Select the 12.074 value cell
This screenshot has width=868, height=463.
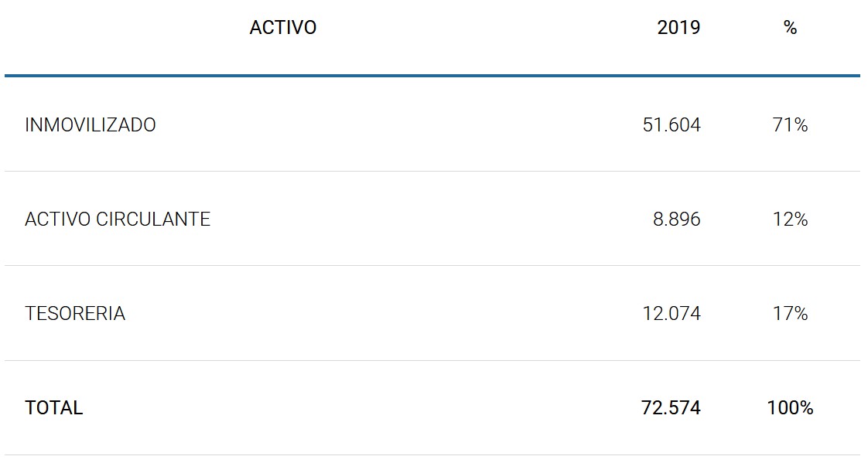672,314
